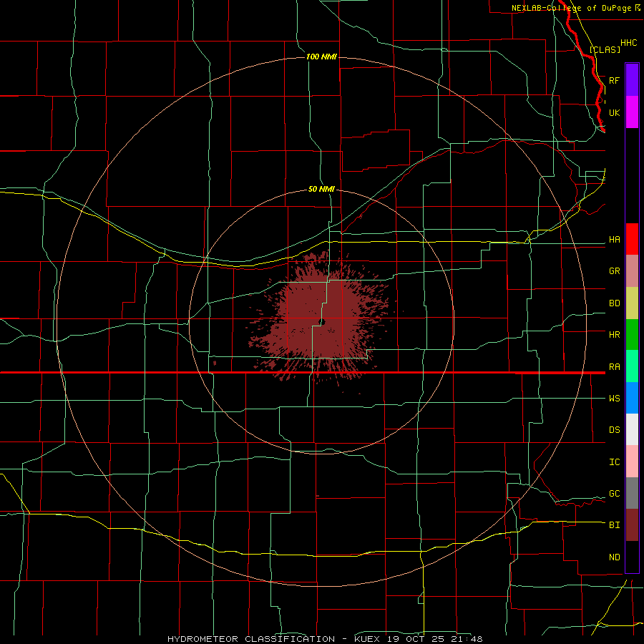The height and width of the screenshot is (644, 644).
Task: Click the HA red legend swatch
Action: pyautogui.click(x=632, y=239)
